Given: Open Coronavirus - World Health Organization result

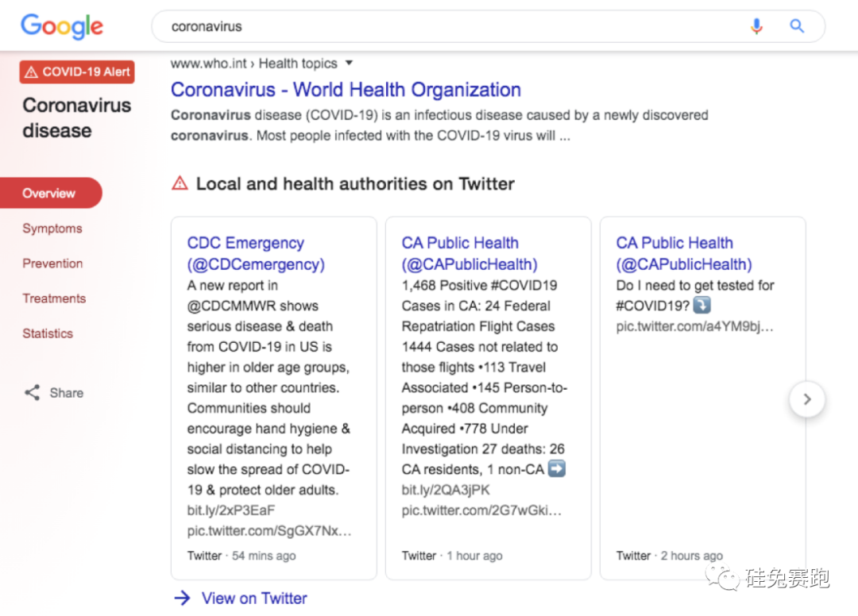Looking at the screenshot, I should (346, 90).
